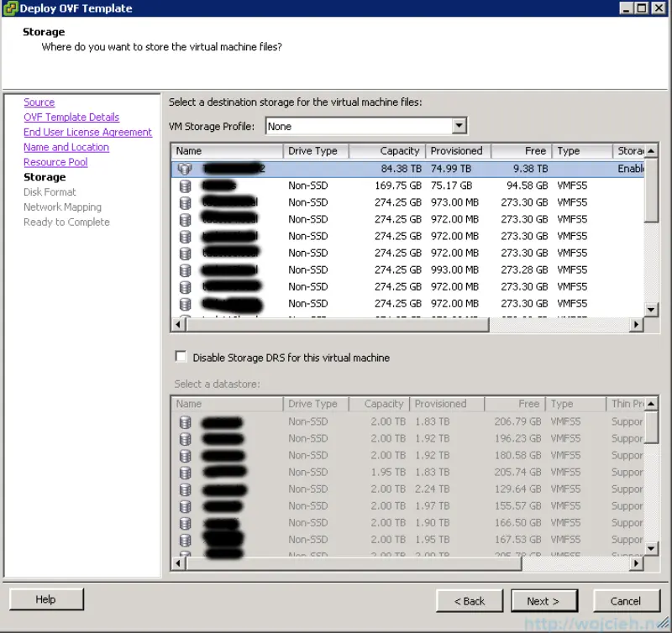Click the Next button to continue
672x633 pixels.
pyautogui.click(x=543, y=600)
